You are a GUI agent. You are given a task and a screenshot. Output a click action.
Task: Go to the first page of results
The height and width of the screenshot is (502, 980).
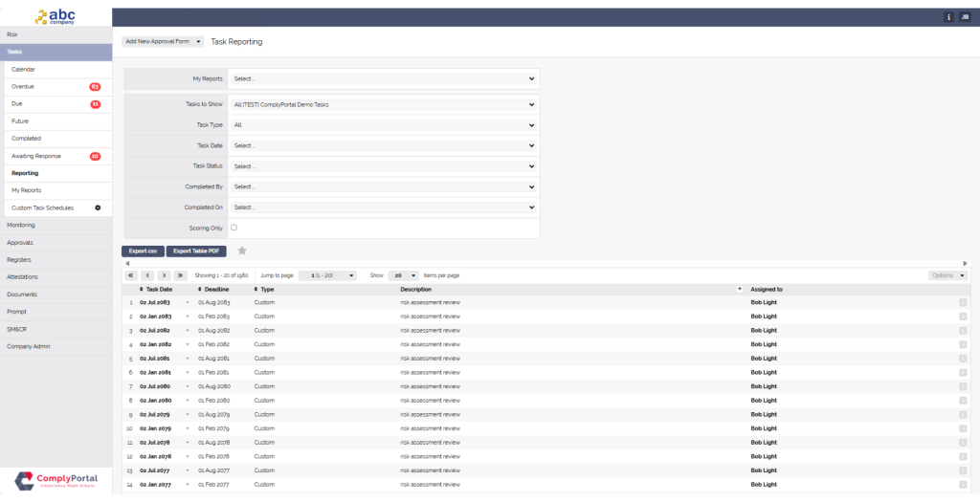131,275
